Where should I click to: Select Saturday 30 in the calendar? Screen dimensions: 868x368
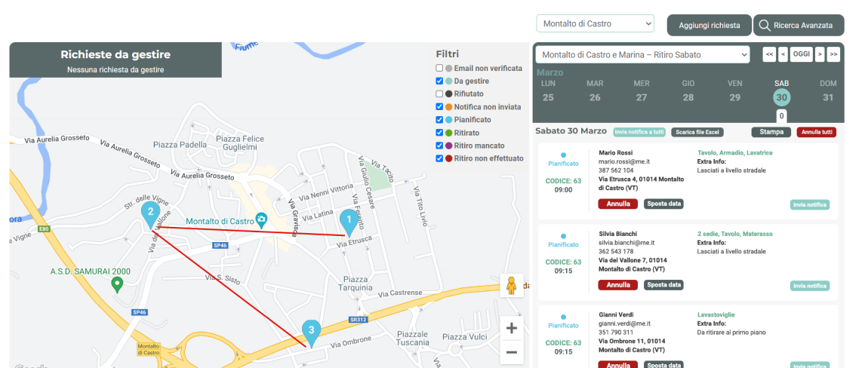click(x=781, y=97)
